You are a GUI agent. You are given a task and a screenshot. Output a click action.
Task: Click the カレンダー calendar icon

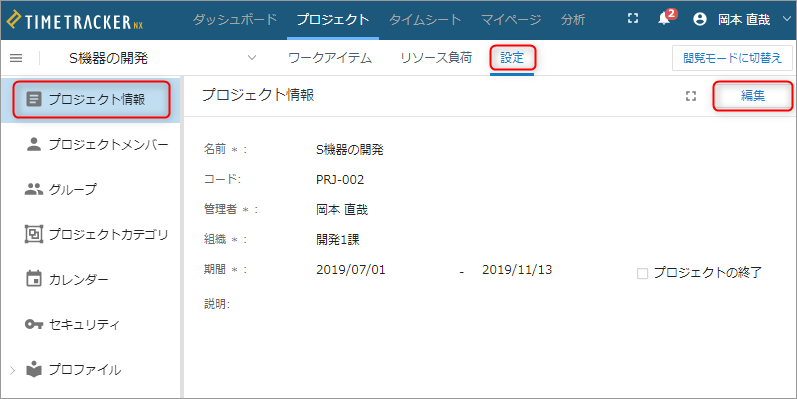click(x=34, y=279)
